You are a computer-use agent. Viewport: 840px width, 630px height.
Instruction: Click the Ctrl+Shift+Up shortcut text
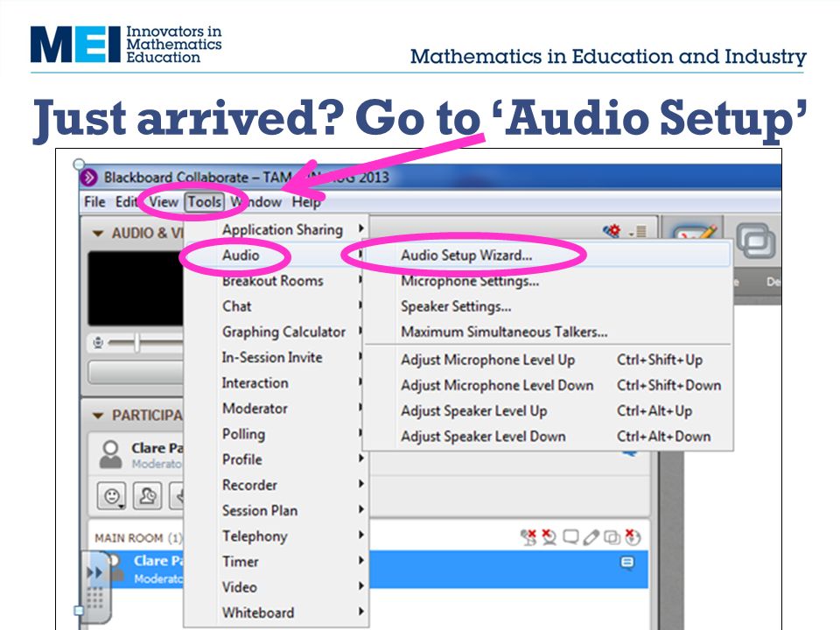660,360
